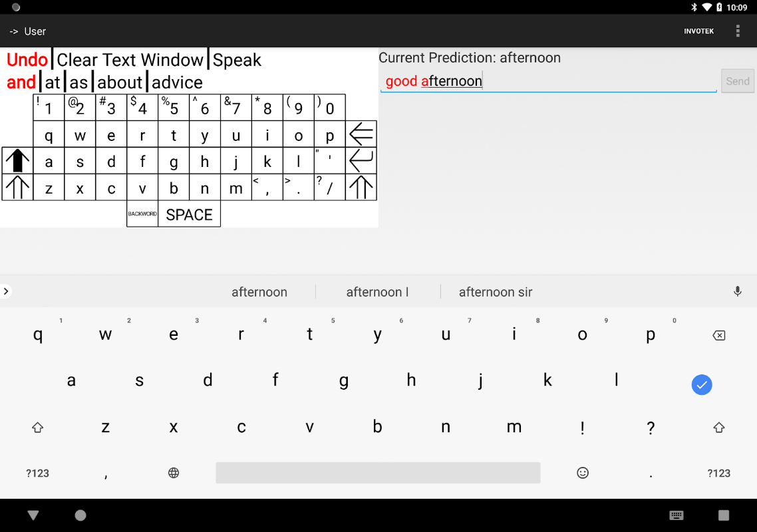Tap letter l on the system keyboard
Screen dimensions: 757x532
coord(616,380)
